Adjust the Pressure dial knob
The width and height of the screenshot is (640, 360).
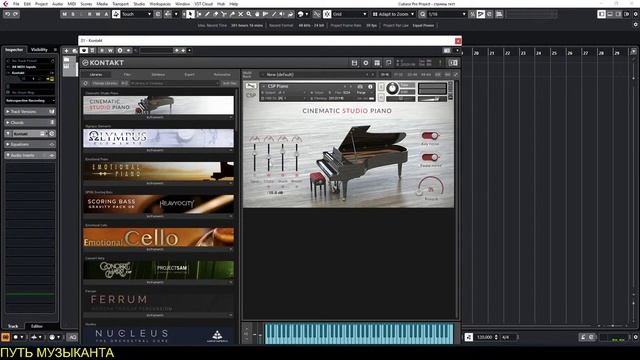coord(431,187)
